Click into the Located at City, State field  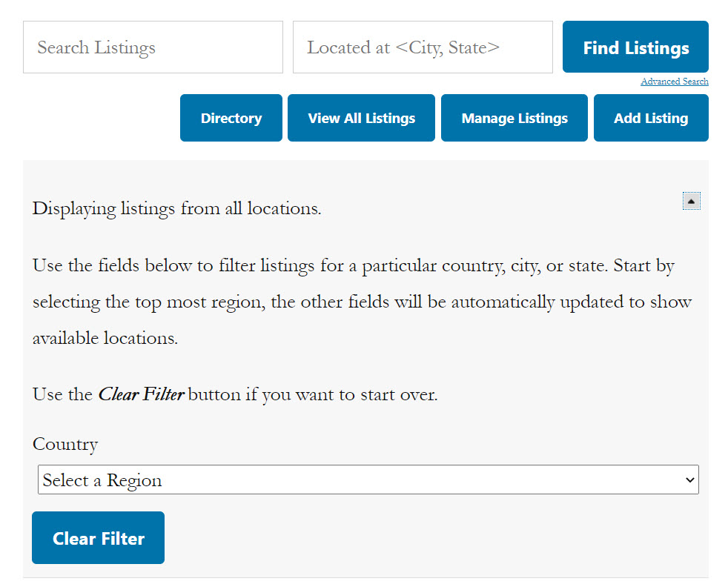423,47
